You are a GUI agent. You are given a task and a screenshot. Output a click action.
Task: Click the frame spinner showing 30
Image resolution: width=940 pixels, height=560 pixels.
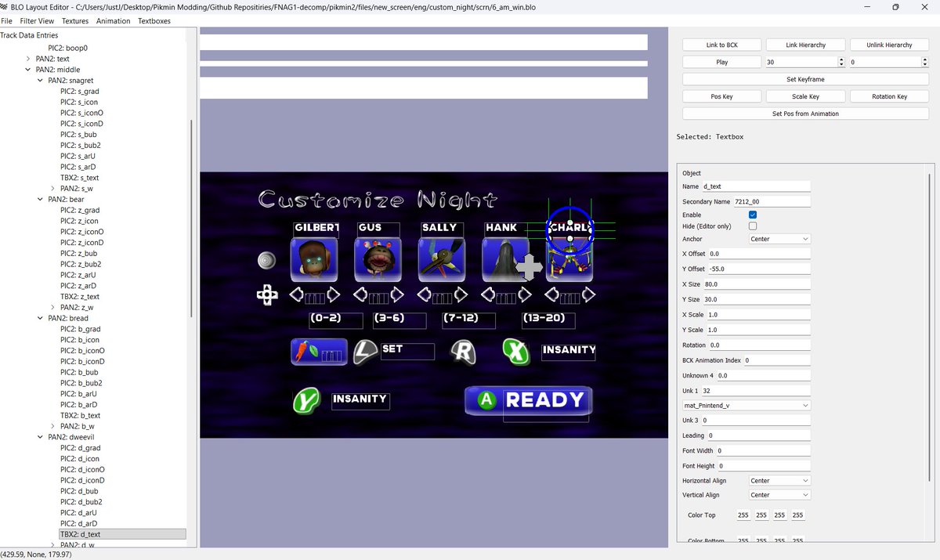[804, 62]
